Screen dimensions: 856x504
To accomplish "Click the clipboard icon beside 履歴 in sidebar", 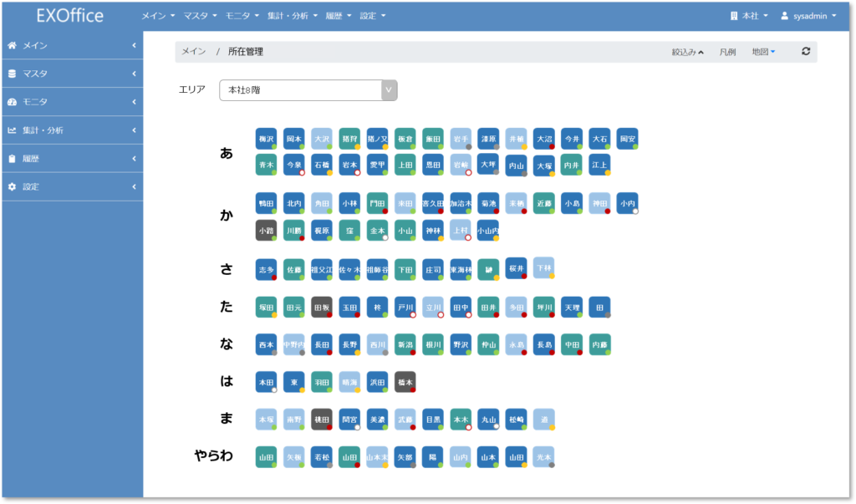I will pyautogui.click(x=12, y=159).
